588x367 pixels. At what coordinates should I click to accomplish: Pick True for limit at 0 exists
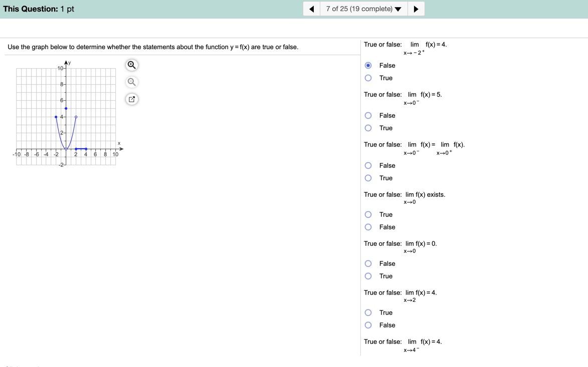tap(368, 215)
